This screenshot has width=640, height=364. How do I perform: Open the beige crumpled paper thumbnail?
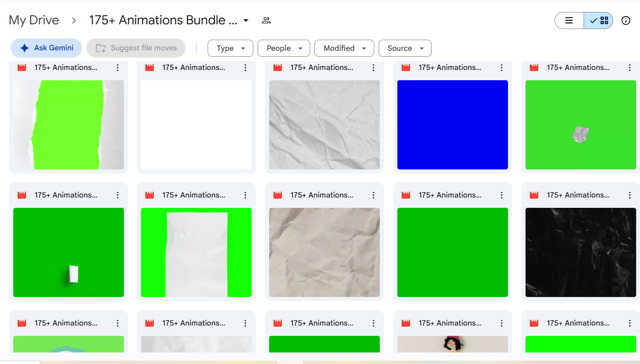324,252
